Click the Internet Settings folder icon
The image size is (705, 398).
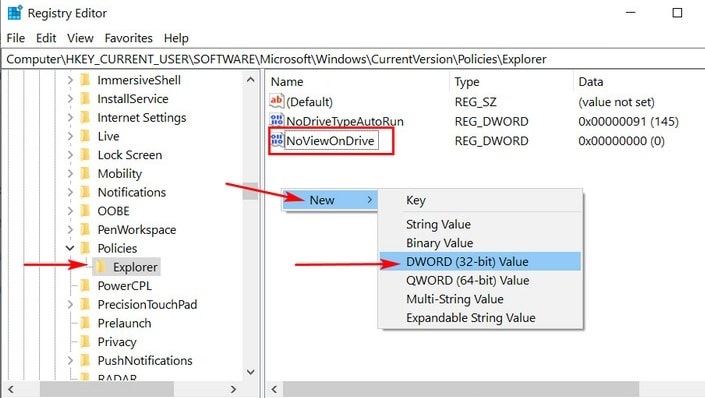[x=85, y=117]
